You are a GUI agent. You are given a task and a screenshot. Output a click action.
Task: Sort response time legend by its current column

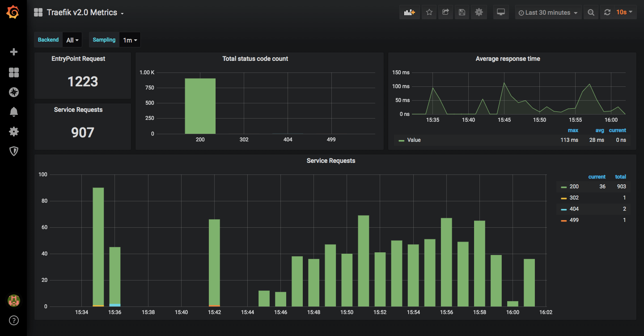point(618,130)
